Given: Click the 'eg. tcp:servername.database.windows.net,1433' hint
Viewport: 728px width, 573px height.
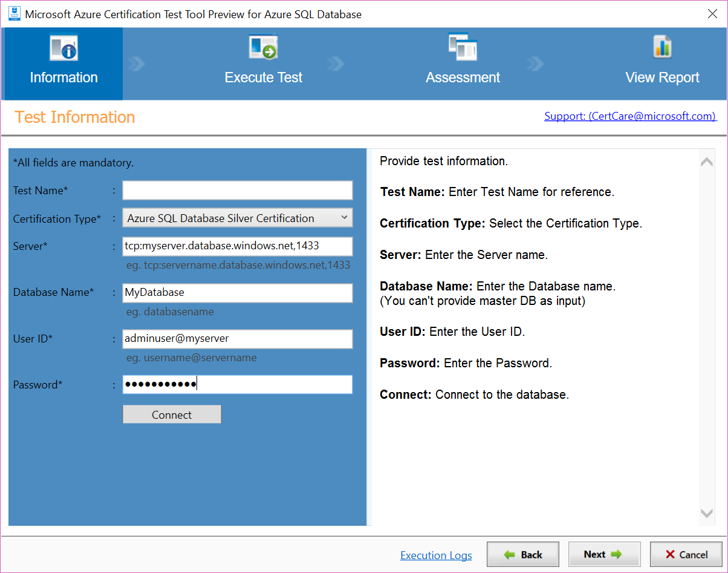Looking at the screenshot, I should click(238, 265).
